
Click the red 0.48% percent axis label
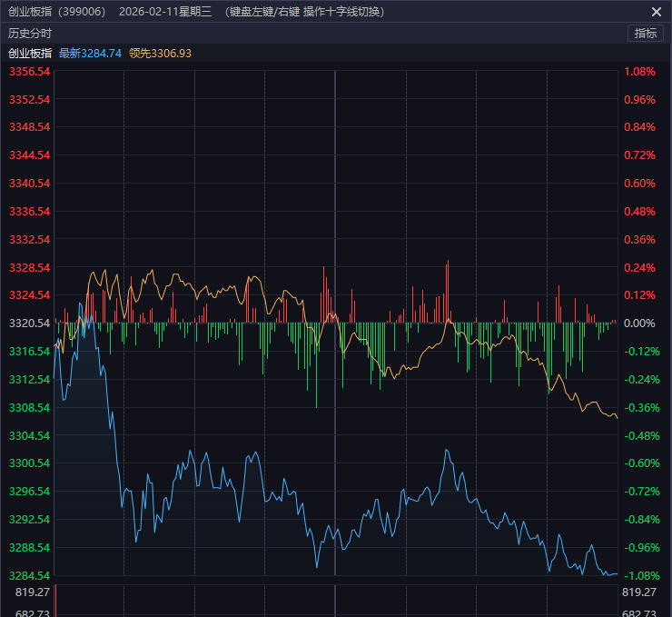coord(639,212)
